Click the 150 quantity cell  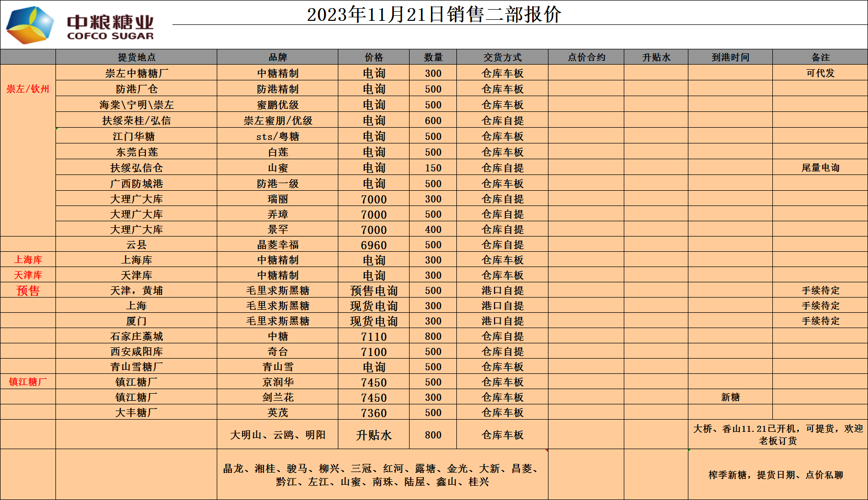[x=433, y=167]
